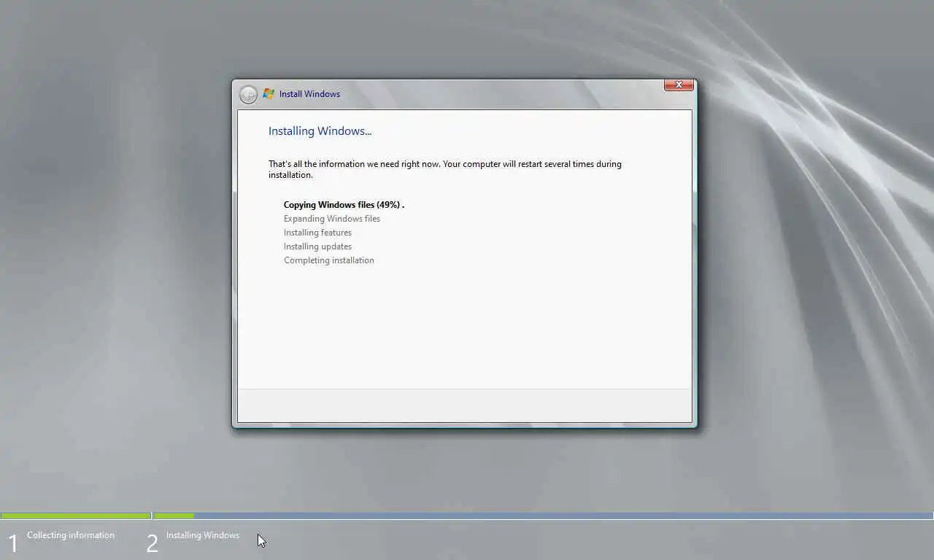Image resolution: width=934 pixels, height=560 pixels.
Task: Click the back arrow in Install Windows
Action: (x=248, y=94)
